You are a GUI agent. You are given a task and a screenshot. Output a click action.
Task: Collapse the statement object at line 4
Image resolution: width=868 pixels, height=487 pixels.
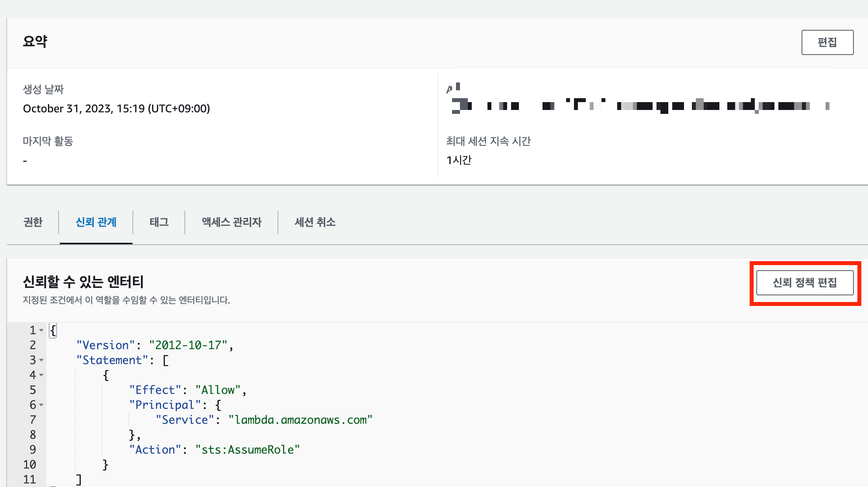41,375
